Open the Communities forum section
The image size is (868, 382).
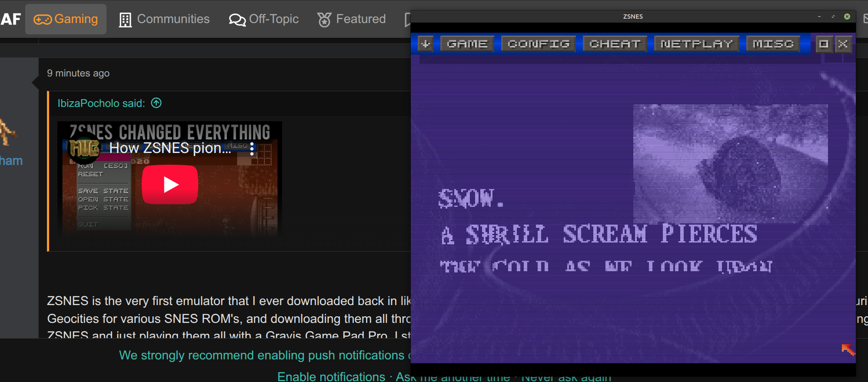tap(164, 19)
